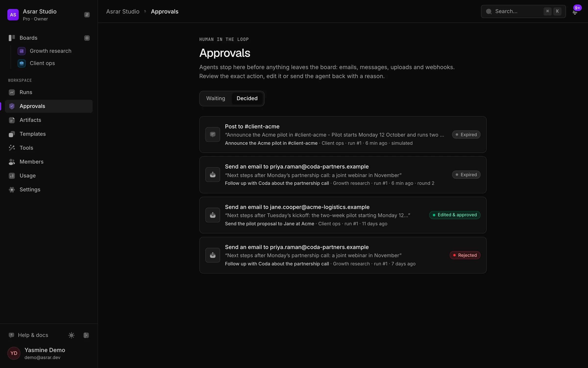
Task: Click the chat icon on Post to #client-acme
Action: tap(212, 134)
